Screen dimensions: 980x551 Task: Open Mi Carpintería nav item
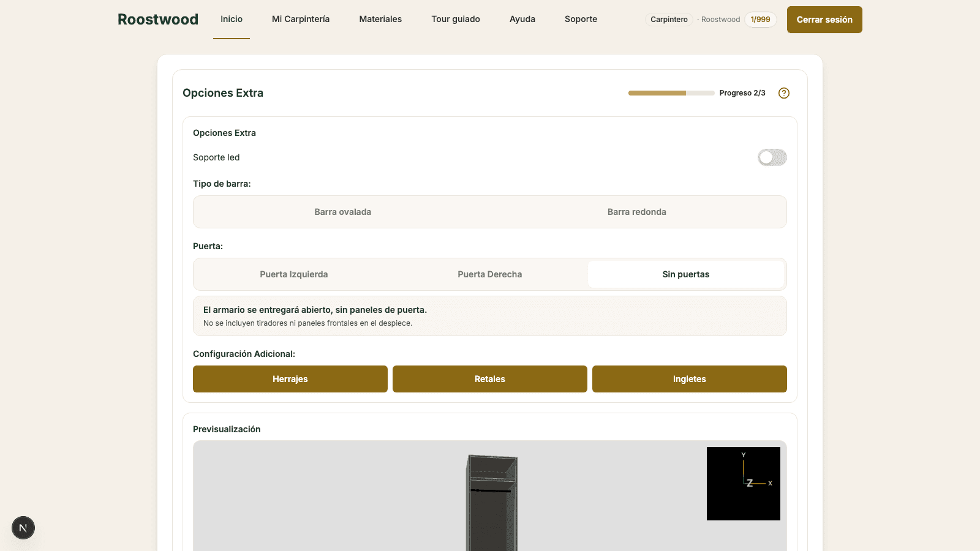point(301,19)
